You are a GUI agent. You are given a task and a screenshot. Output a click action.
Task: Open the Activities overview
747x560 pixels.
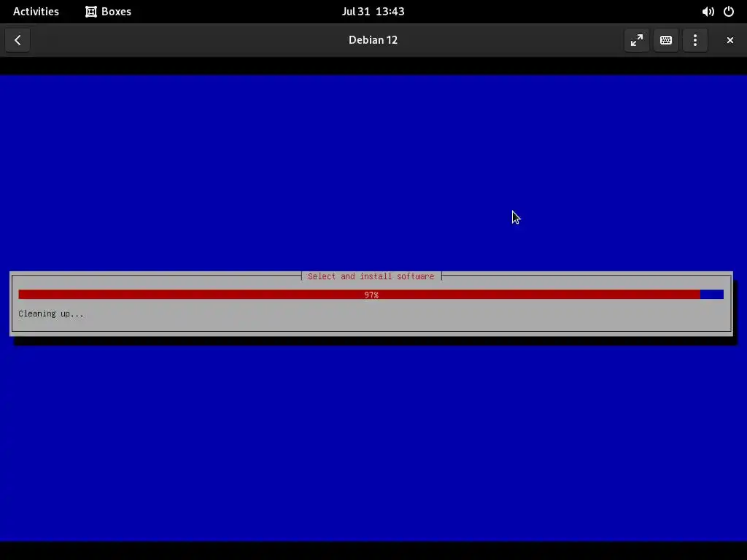click(36, 12)
